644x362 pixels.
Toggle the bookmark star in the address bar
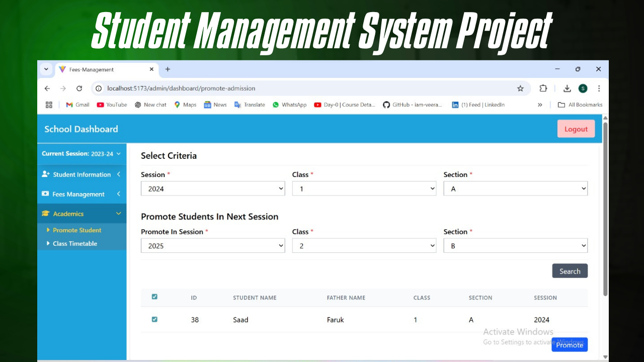click(520, 88)
